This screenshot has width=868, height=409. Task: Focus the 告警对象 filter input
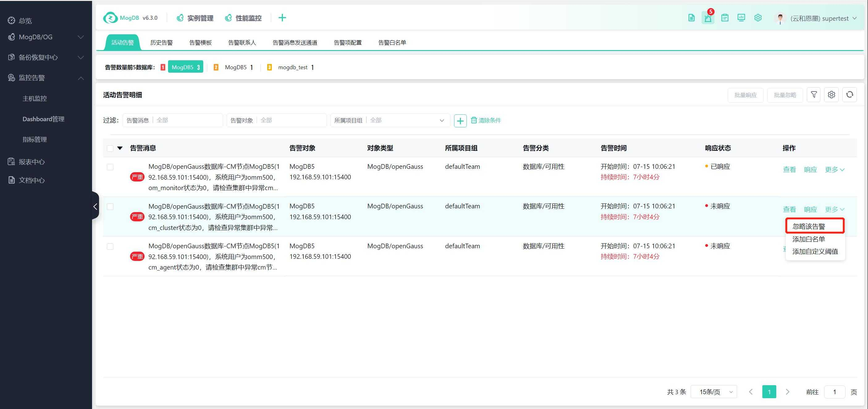point(277,120)
